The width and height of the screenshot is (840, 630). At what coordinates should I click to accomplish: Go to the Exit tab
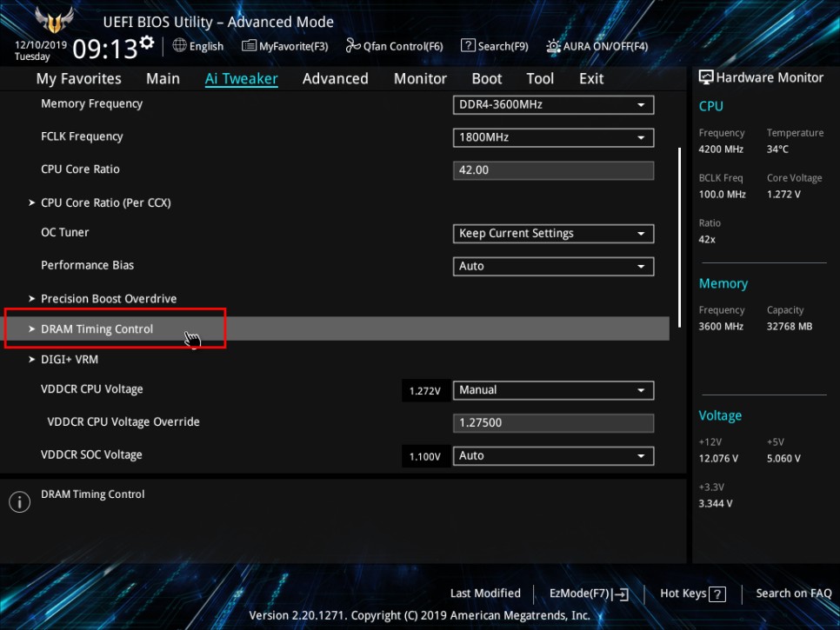(591, 79)
